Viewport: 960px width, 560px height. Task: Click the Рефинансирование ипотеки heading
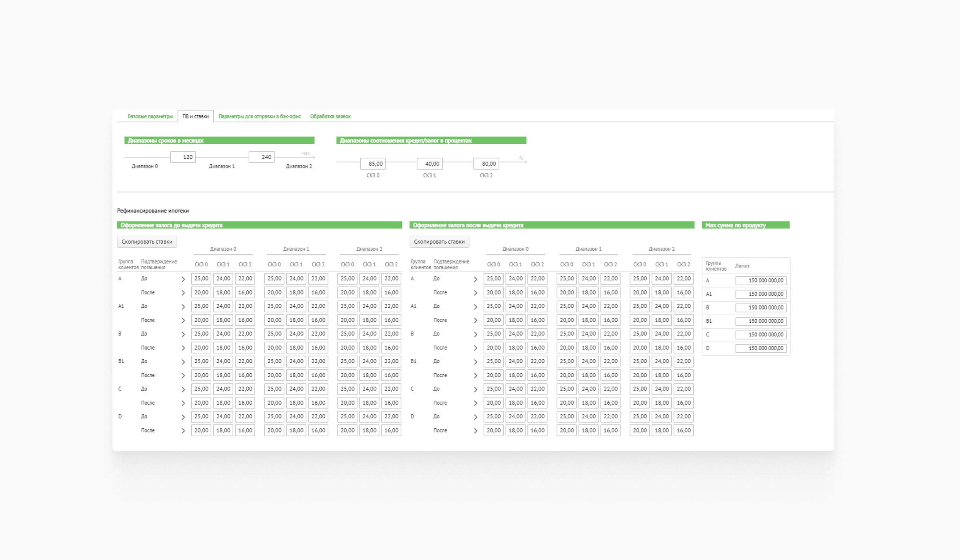click(x=153, y=211)
